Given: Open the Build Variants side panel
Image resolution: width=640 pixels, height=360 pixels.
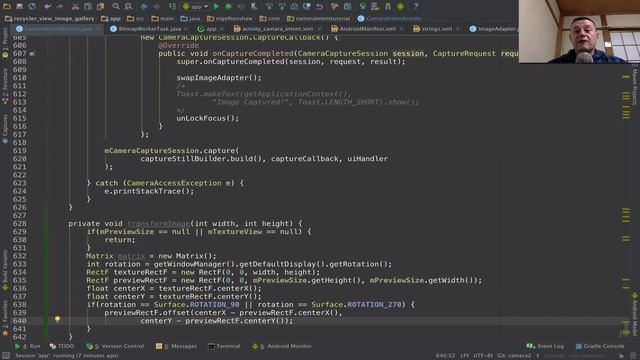Looking at the screenshot, I should [5, 270].
